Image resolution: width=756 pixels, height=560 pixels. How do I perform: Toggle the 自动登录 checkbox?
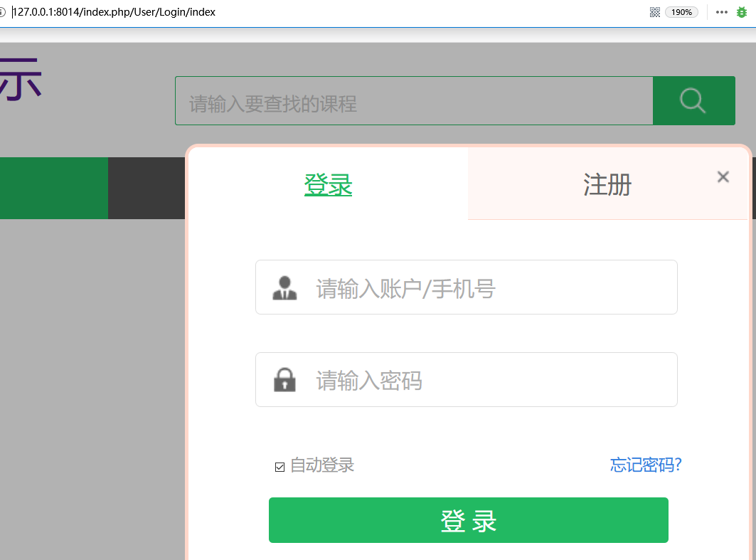[x=279, y=467]
